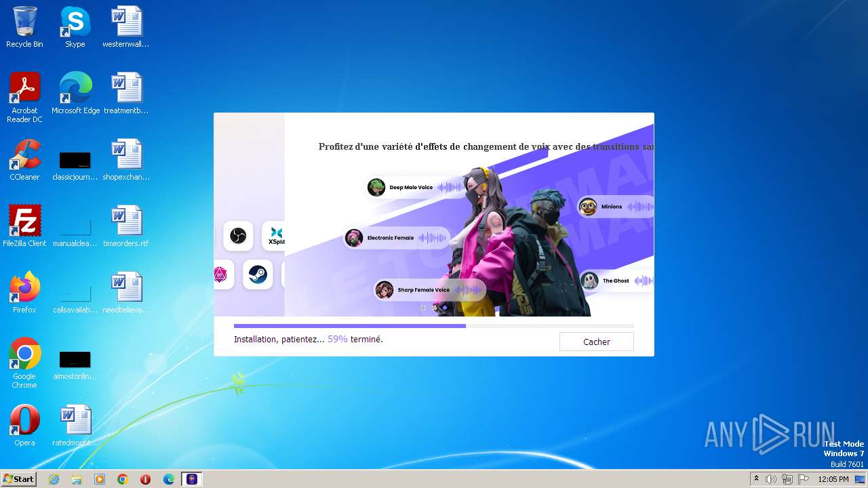Screen dimensions: 868x488
Task: Open the Firefox desktop shortcut
Action: [x=24, y=293]
